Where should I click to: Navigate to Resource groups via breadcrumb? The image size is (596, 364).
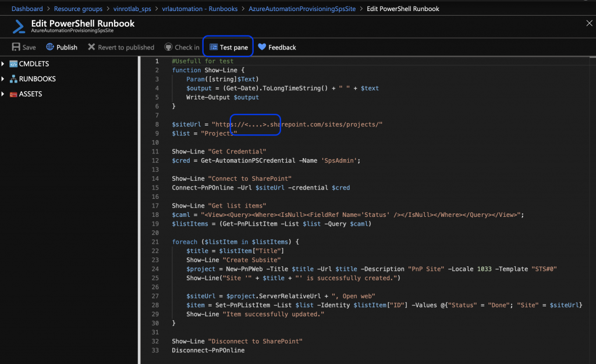tap(78, 9)
